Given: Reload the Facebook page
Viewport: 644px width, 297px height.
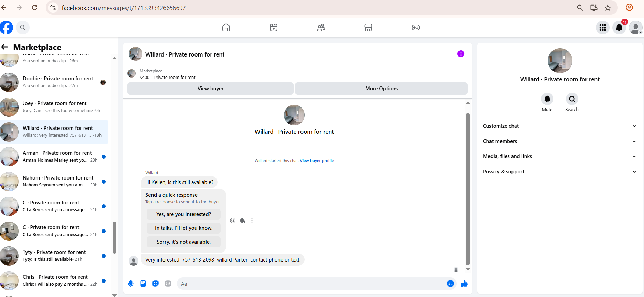Looking at the screenshot, I should (x=34, y=8).
